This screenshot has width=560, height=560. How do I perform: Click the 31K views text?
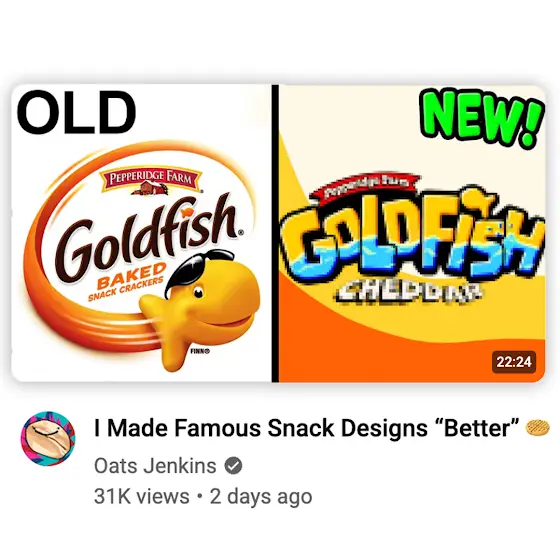point(141,496)
